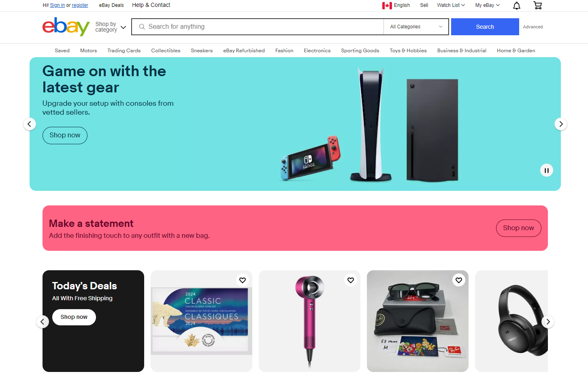Go to the eBay logo homepage
Image resolution: width=588 pixels, height=376 pixels.
(x=66, y=27)
